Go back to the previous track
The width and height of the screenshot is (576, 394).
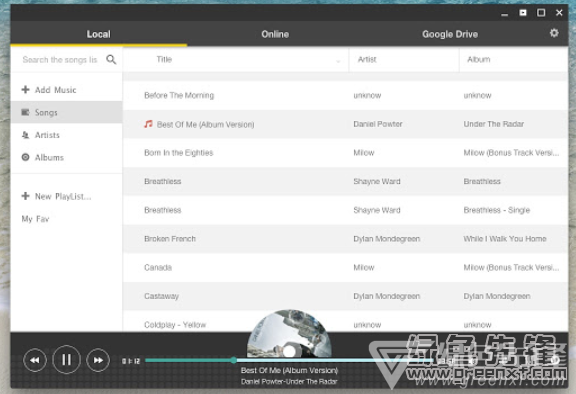(35, 360)
